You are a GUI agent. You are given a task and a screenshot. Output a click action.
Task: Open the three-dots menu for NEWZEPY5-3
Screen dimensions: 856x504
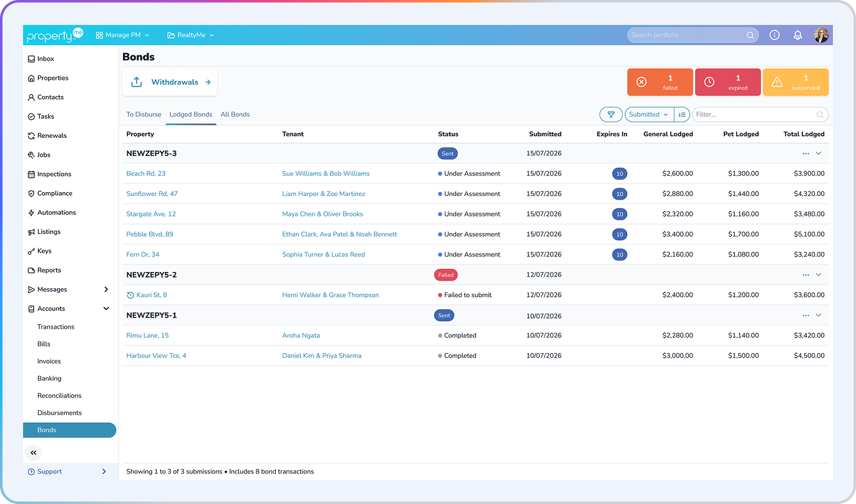pyautogui.click(x=806, y=153)
